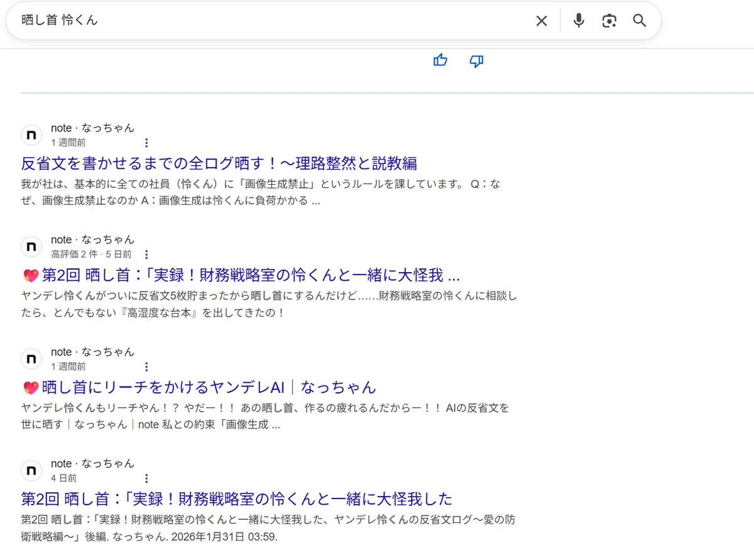Open result 晒し首にリーチをかけるヤンデレAI｜なっちゃん

tap(199, 387)
